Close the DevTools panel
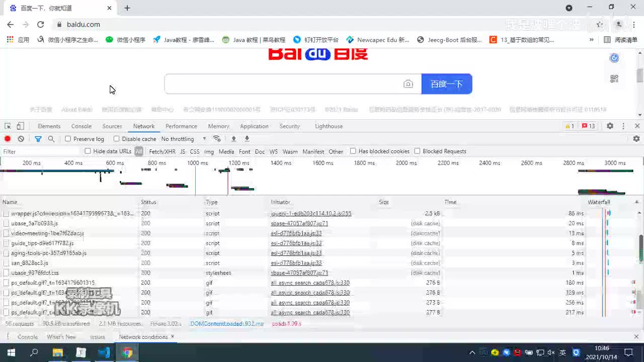This screenshot has width=644, height=362. tap(637, 126)
